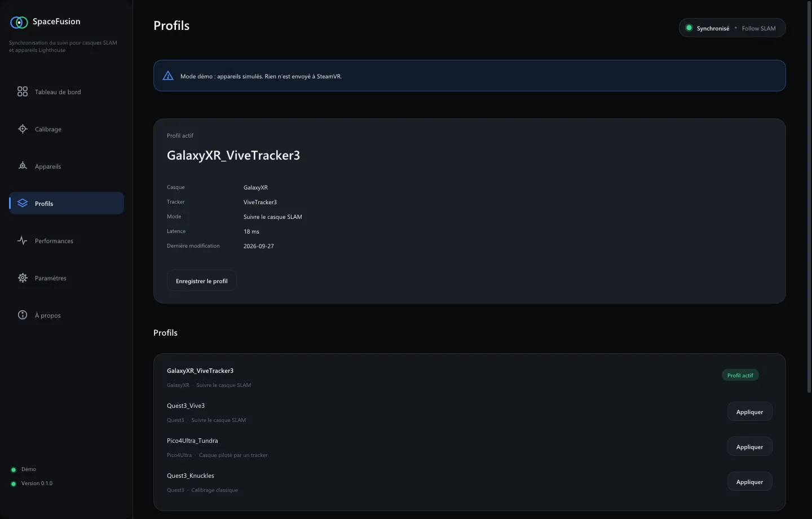This screenshot has height=519, width=812.
Task: Click the date 2026-09-27
Action: [259, 246]
